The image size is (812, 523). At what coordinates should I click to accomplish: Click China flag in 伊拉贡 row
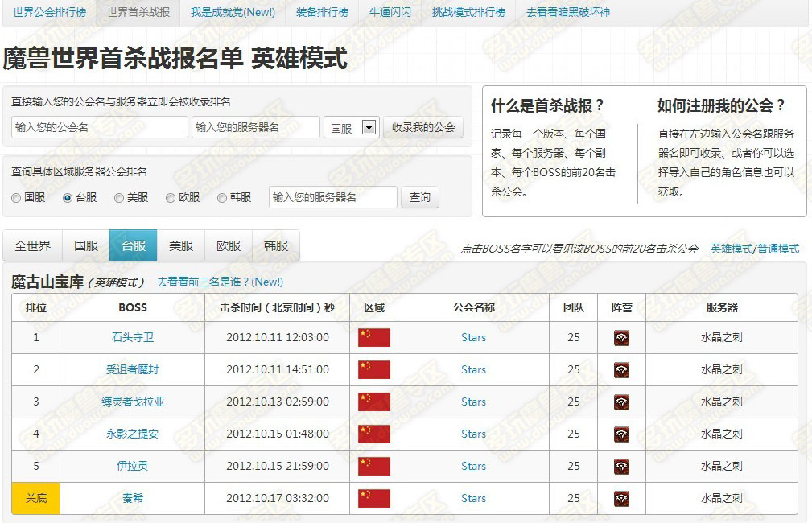pyautogui.click(x=374, y=466)
